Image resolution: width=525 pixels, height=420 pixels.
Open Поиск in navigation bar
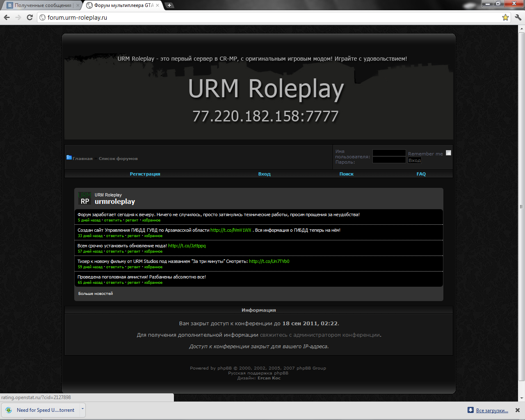coord(346,174)
